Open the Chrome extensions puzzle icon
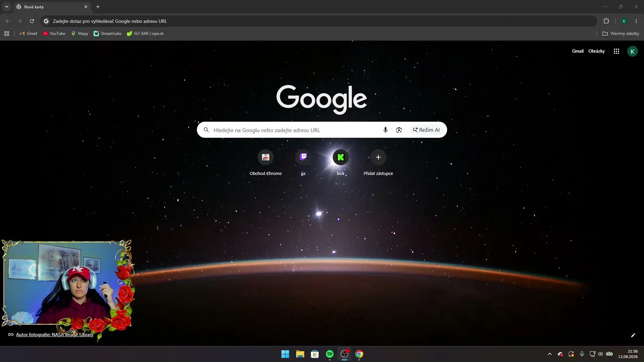Viewport: 644px width, 362px height. click(606, 21)
